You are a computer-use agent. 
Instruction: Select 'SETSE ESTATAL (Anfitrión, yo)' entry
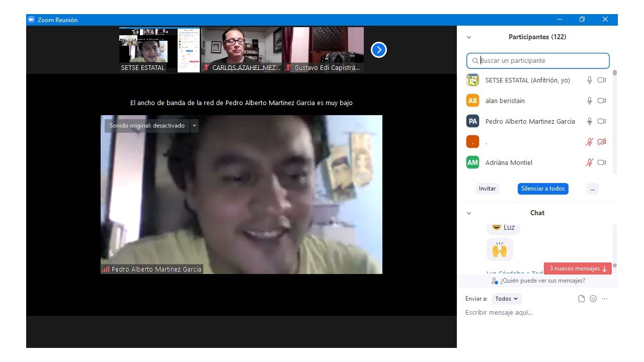tap(528, 80)
